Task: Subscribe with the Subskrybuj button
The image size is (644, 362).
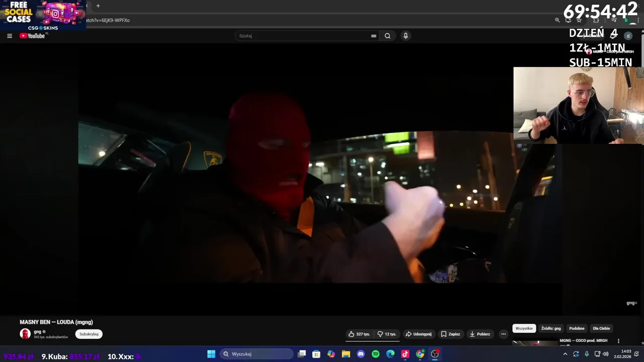Action: [89, 334]
